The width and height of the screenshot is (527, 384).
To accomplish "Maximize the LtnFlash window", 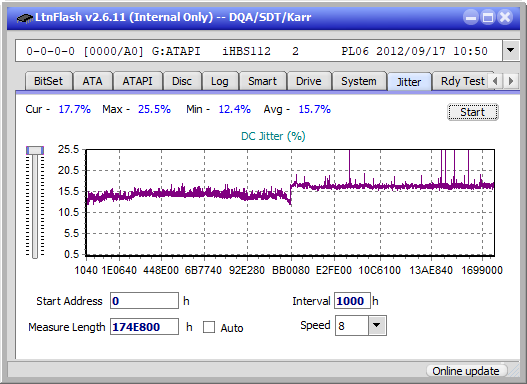I will click(x=488, y=17).
